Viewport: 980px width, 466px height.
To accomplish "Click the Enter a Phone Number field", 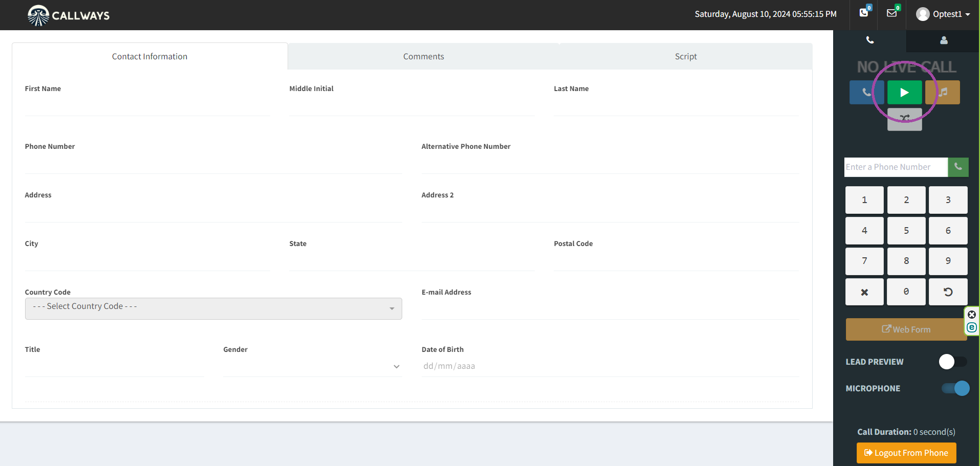I will (896, 167).
